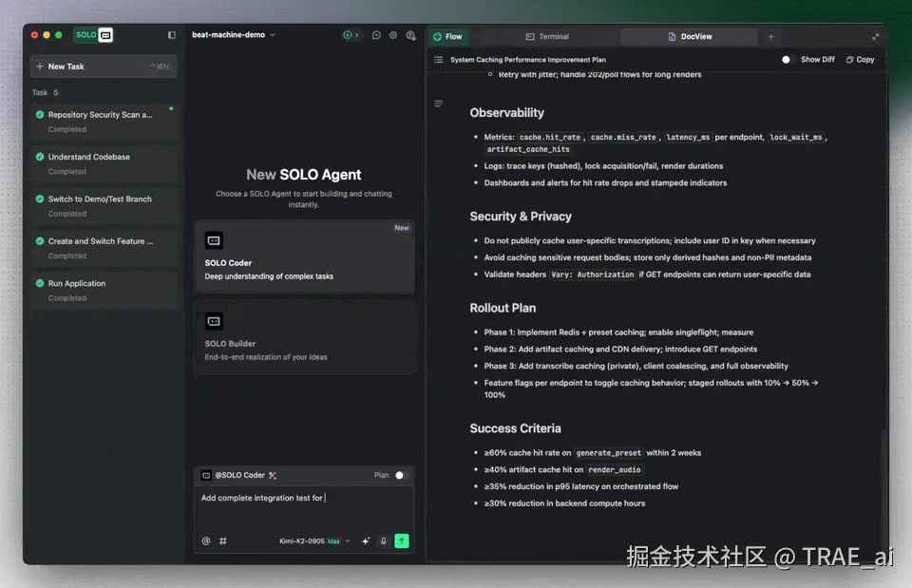Toggle the Plan mode switch in chat input
The height and width of the screenshot is (588, 912).
point(400,475)
